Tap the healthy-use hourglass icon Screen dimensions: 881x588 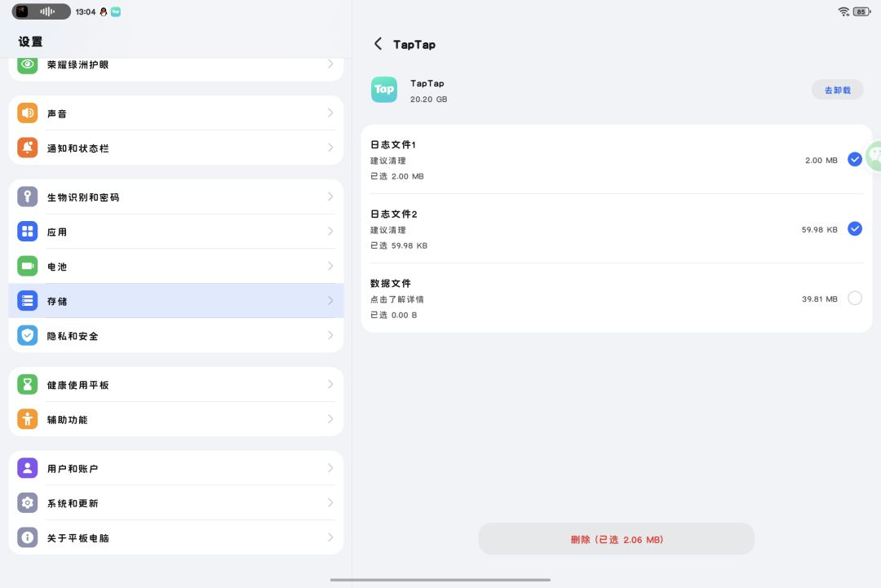[27, 385]
